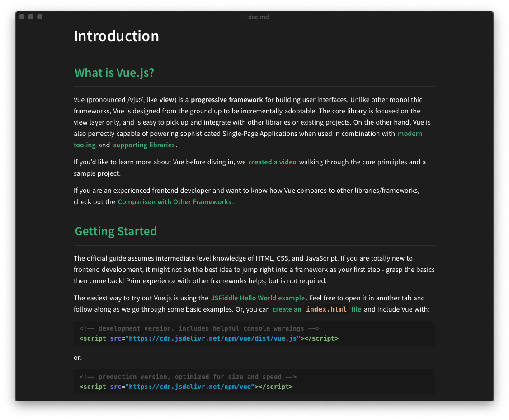Click the 'What is Vue.js?' heading
This screenshot has width=509, height=420.
[114, 73]
